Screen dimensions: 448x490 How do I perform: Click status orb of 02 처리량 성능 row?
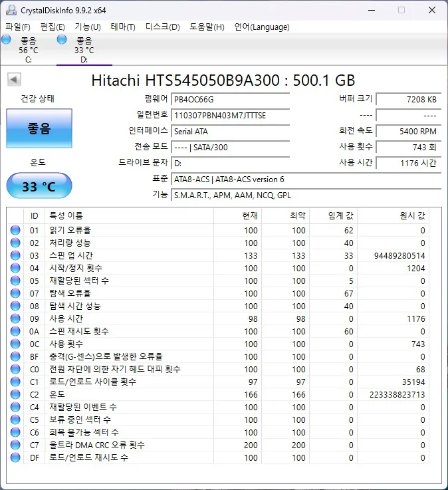click(15, 243)
